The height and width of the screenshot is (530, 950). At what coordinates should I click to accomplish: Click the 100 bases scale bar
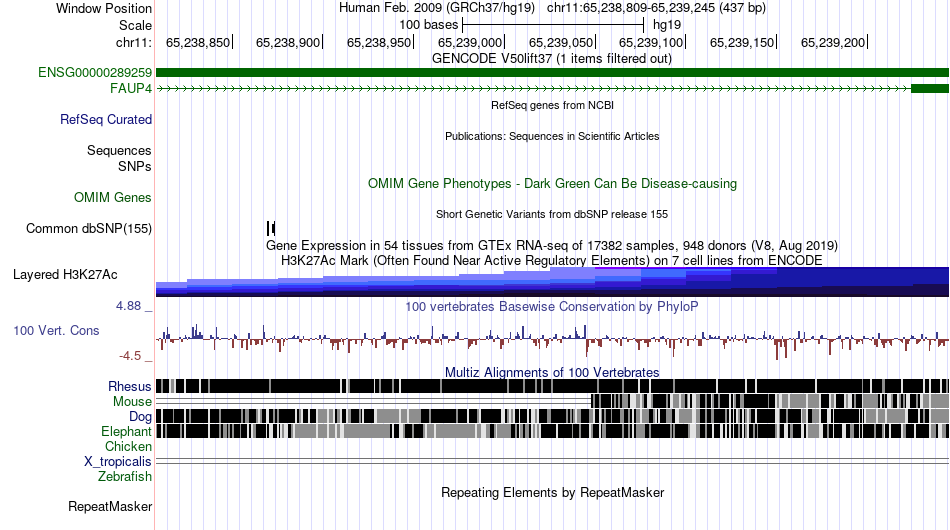tap(553, 25)
